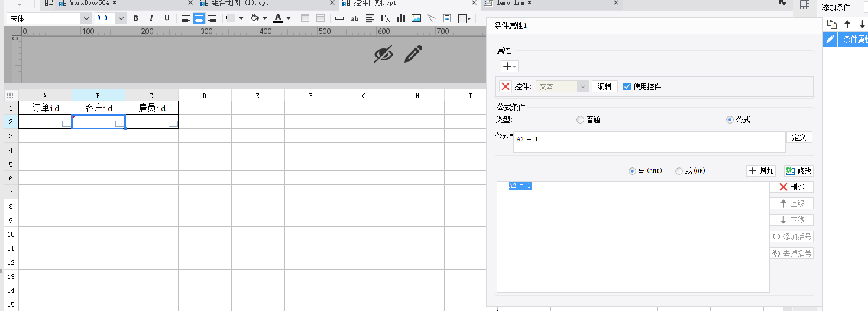The width and height of the screenshot is (868, 311).
Task: Toggle underline formatting in toolbar
Action: 167,18
